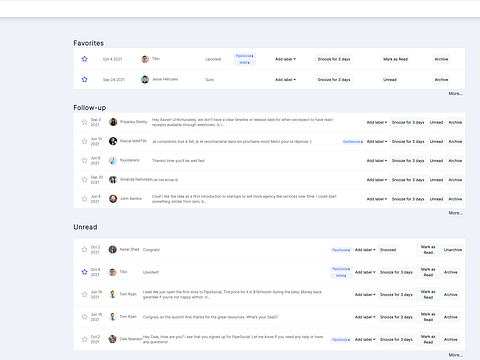This screenshot has height=360, width=480.
Task: Click the avatar on the Jun 8 'Thanks!' row
Action: (x=113, y=160)
